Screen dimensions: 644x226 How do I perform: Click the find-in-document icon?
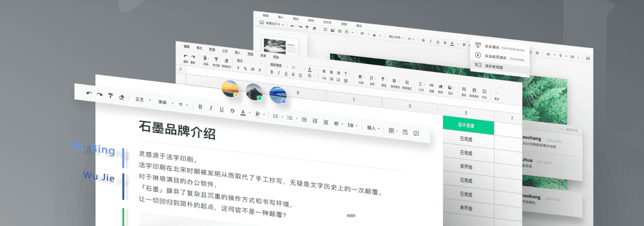click(x=406, y=132)
